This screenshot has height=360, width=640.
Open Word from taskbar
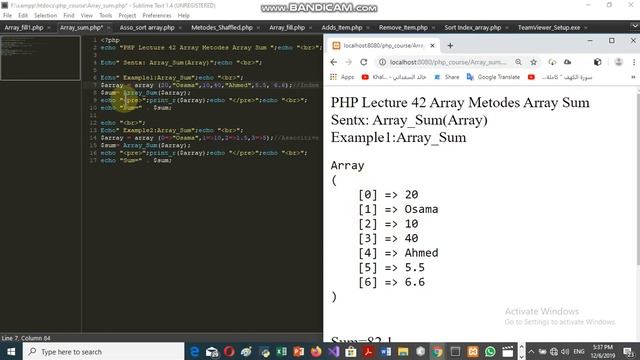click(386, 351)
